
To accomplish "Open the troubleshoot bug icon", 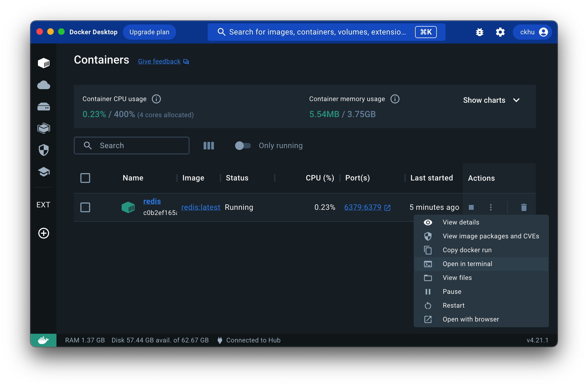I will (x=480, y=32).
